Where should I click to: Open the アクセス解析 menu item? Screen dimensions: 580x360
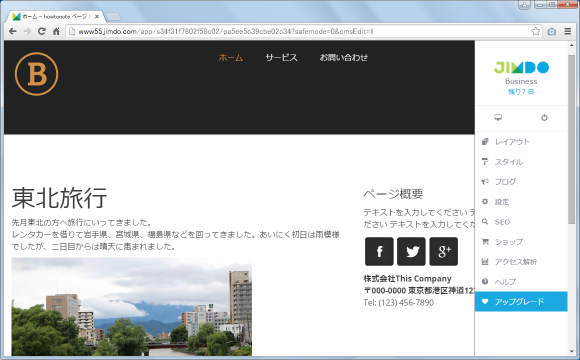[521, 262]
